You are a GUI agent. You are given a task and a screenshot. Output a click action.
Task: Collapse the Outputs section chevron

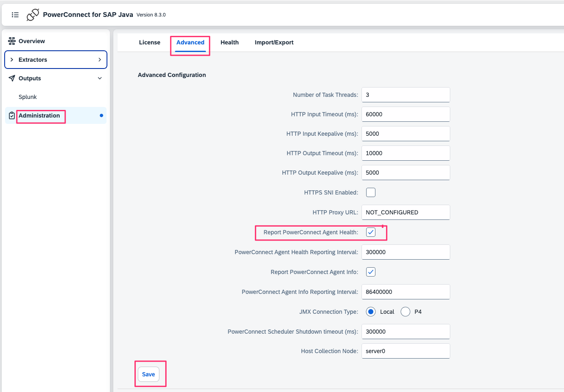[100, 78]
